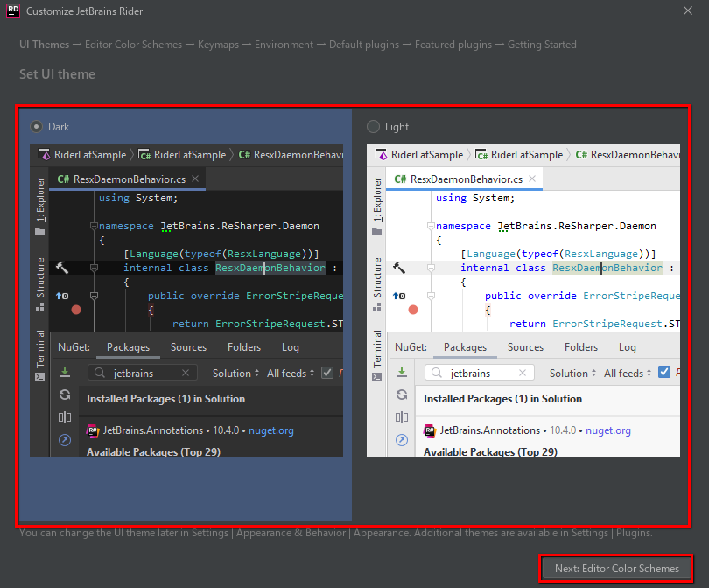Open nuget.org link in Dark preview
The image size is (709, 588).
pos(271,430)
